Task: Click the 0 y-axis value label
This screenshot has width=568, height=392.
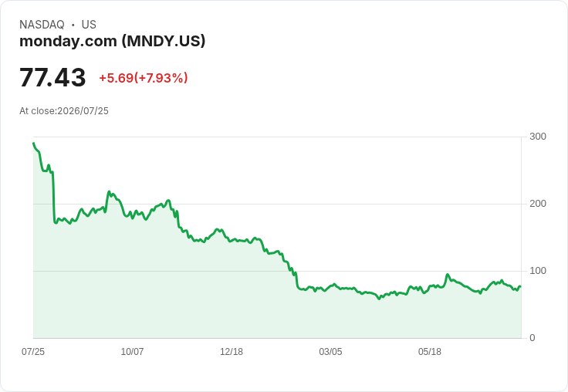Action: [x=532, y=338]
